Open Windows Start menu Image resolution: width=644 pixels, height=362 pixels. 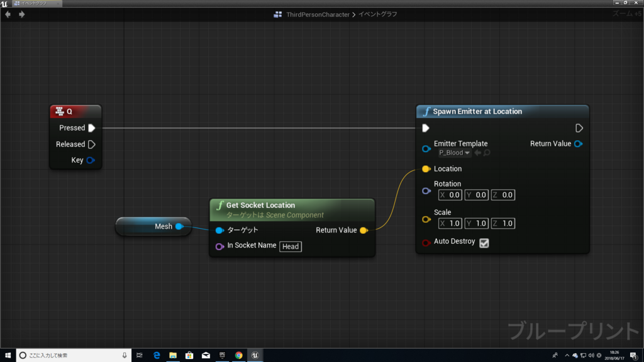tap(8, 355)
